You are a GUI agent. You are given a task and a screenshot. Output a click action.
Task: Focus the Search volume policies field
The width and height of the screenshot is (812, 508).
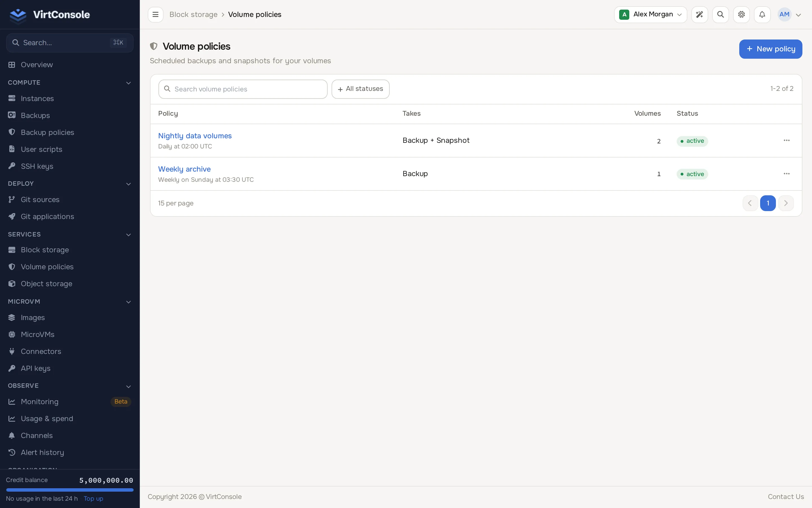(242, 89)
